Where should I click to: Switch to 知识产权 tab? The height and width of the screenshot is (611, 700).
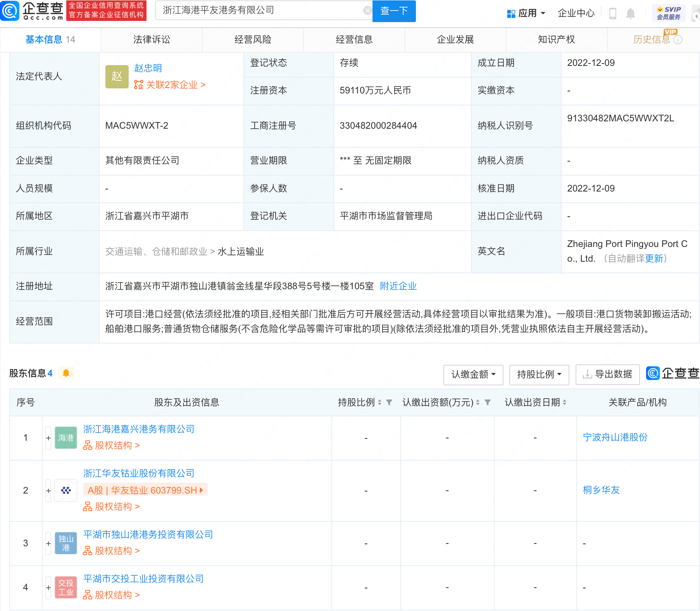[x=556, y=40]
